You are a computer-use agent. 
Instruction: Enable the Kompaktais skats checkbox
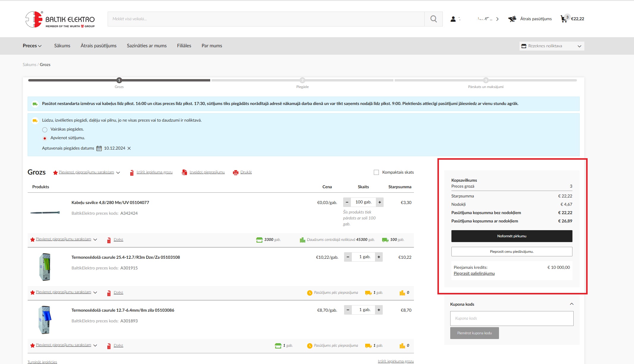click(x=376, y=172)
